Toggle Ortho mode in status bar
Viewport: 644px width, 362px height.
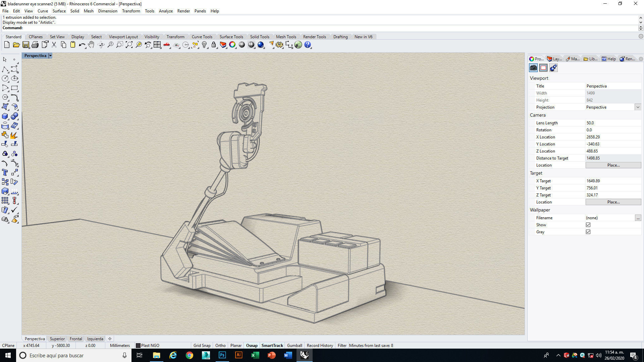tap(220, 346)
